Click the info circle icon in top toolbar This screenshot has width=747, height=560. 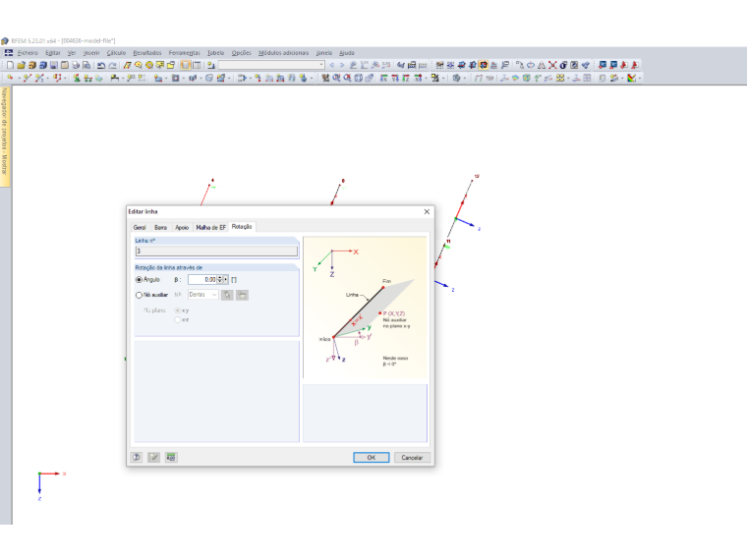563,65
